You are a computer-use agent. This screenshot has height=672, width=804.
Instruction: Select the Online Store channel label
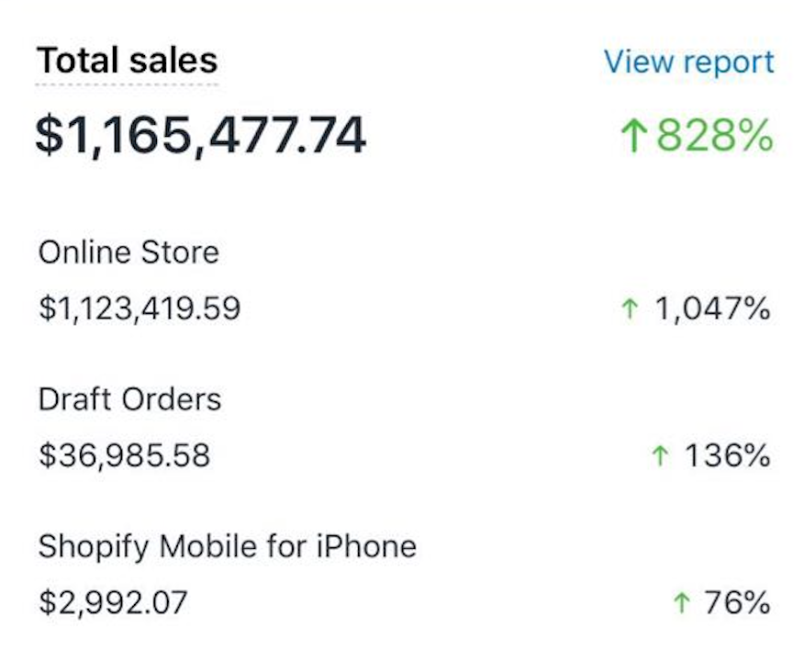[128, 252]
